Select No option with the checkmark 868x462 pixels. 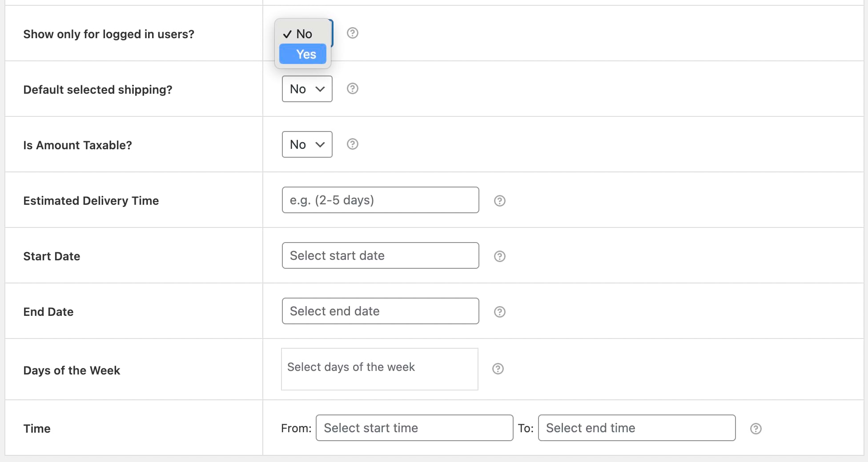[303, 33]
